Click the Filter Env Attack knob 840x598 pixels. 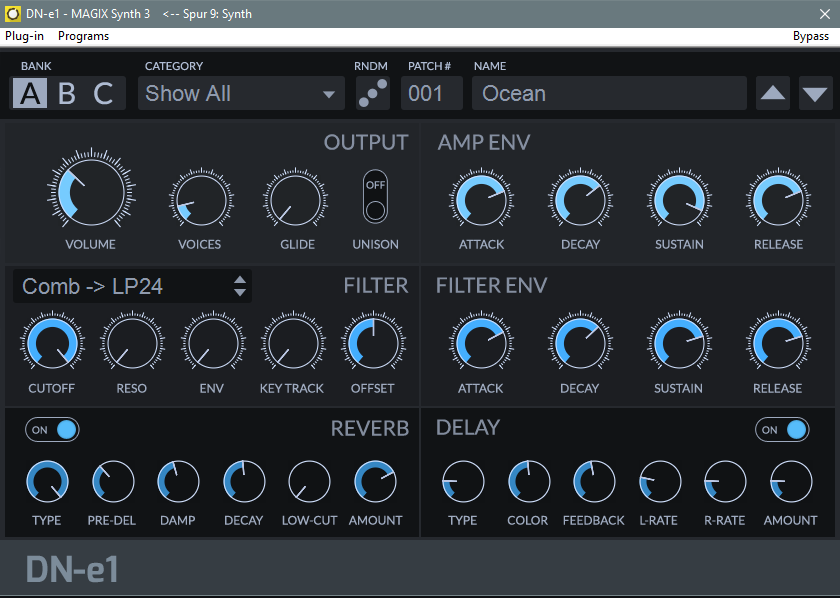tap(481, 343)
